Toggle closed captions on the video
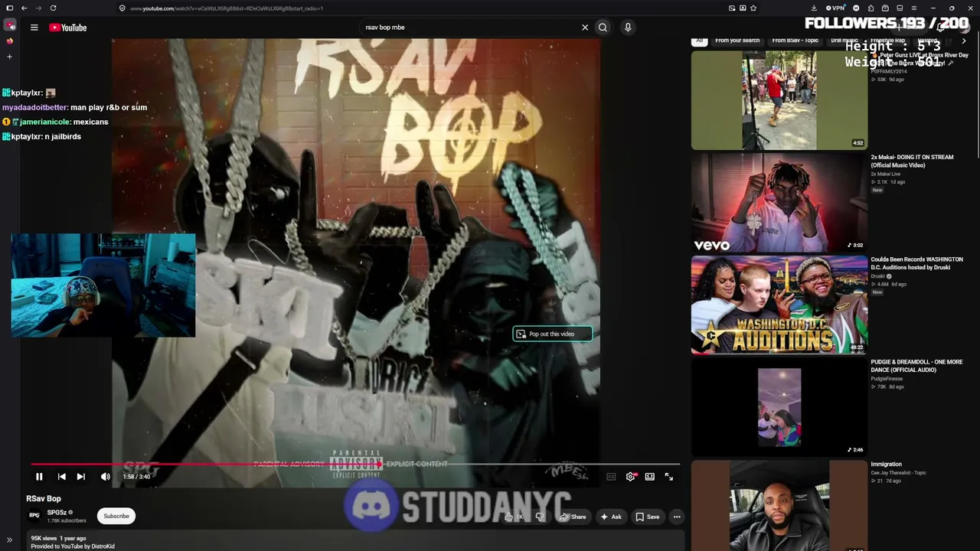The image size is (980, 551). point(611,477)
